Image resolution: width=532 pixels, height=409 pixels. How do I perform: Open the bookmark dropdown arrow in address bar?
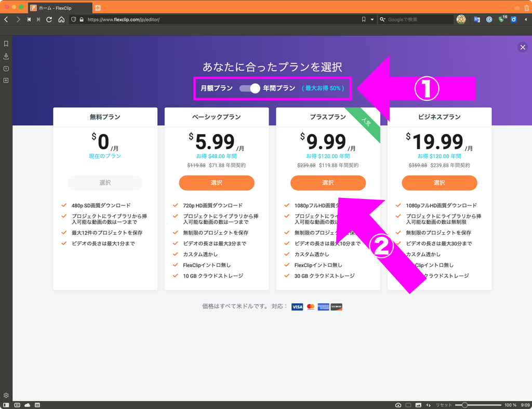(372, 20)
